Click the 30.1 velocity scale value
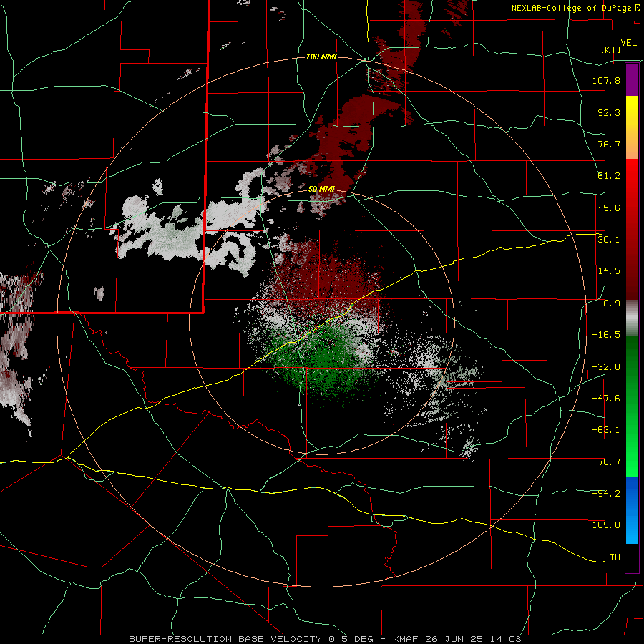This screenshot has width=644, height=644. [x=609, y=240]
